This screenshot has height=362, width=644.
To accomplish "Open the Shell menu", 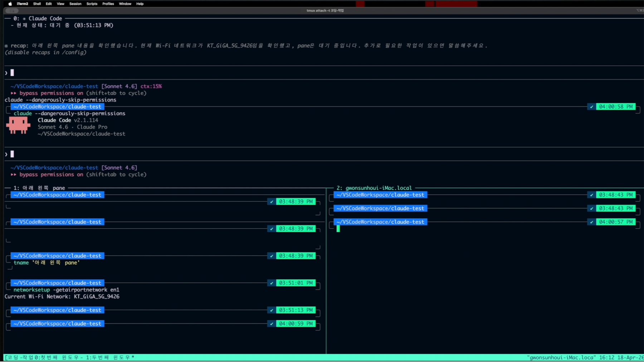I will pos(37,4).
